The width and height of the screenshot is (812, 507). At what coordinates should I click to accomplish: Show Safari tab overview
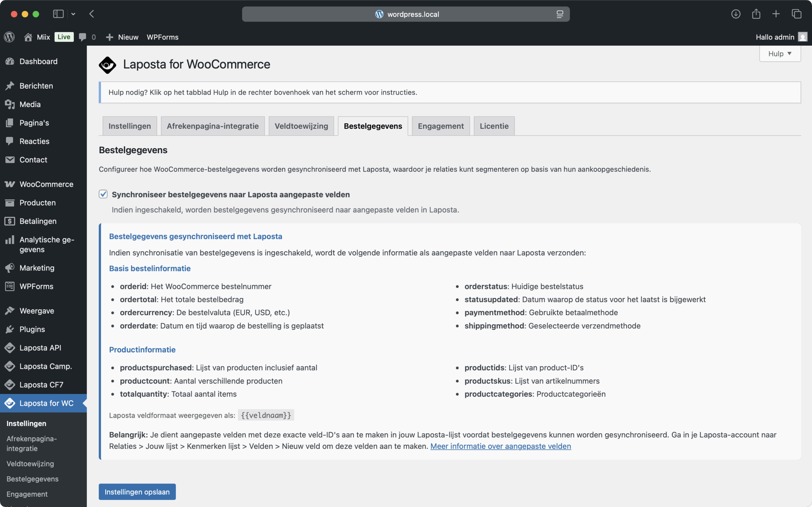(x=796, y=14)
